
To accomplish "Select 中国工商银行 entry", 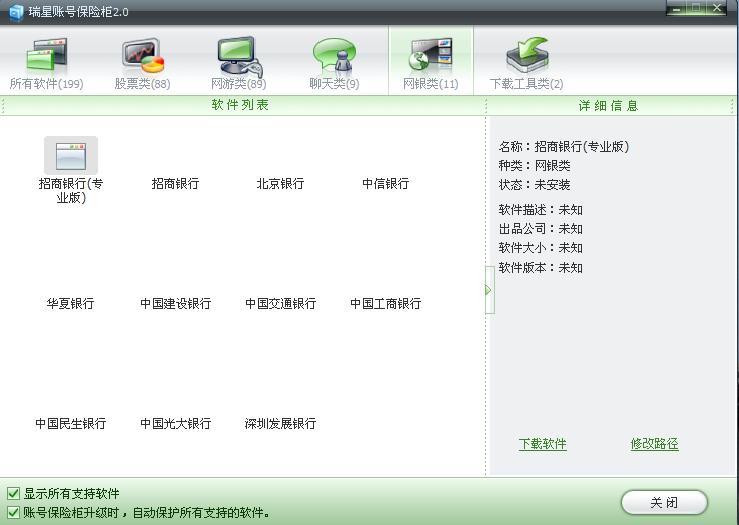I will point(386,303).
